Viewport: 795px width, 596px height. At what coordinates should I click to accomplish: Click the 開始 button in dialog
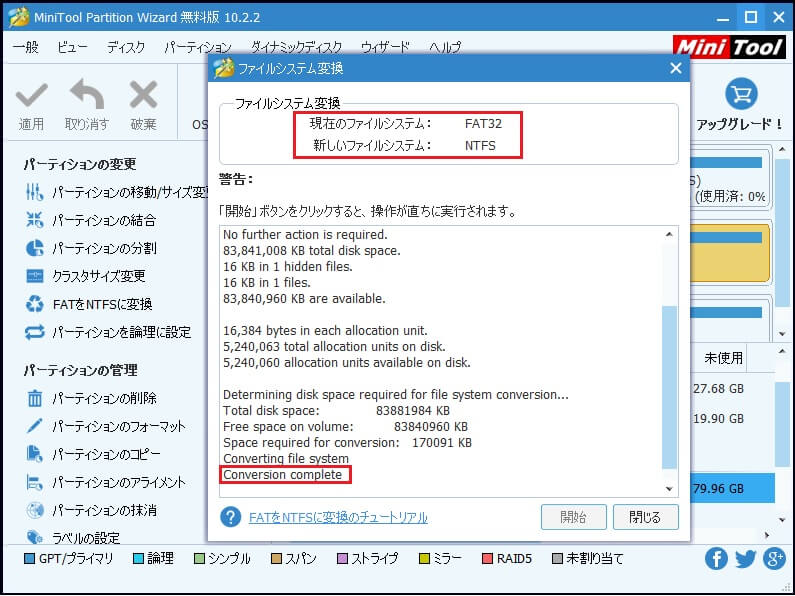tap(573, 517)
